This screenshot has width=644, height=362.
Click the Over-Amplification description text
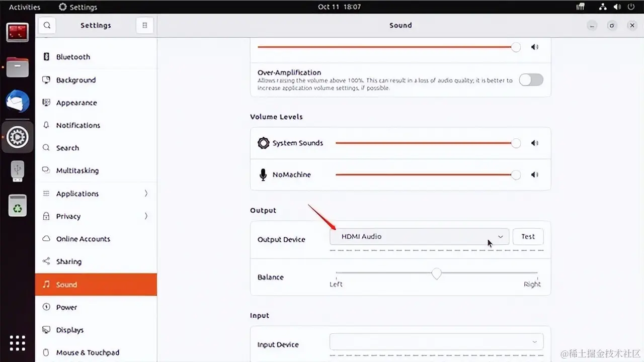click(385, 84)
